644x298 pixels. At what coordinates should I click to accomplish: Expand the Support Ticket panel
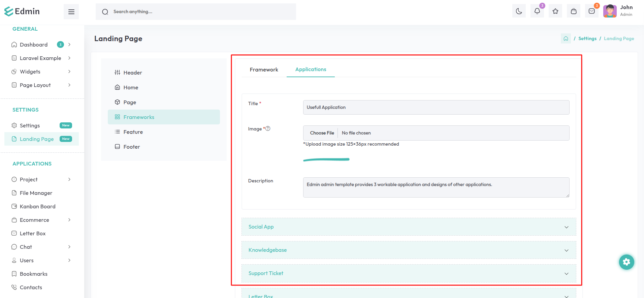pos(409,273)
